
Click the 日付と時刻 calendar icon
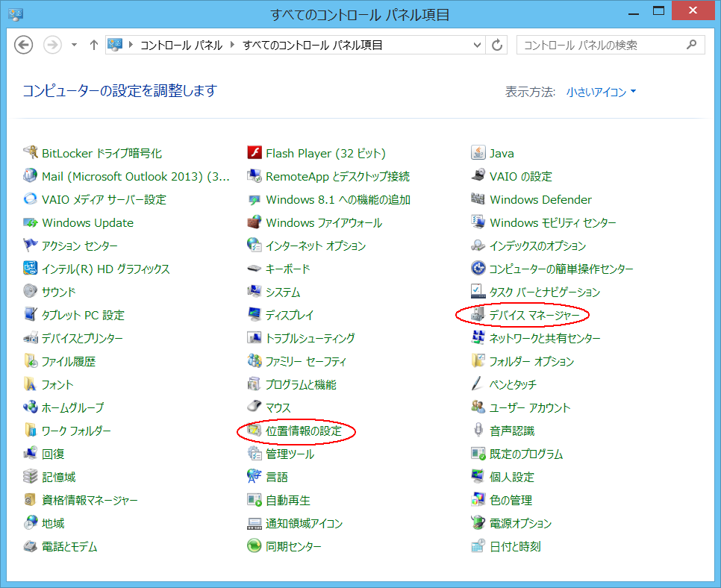[478, 546]
